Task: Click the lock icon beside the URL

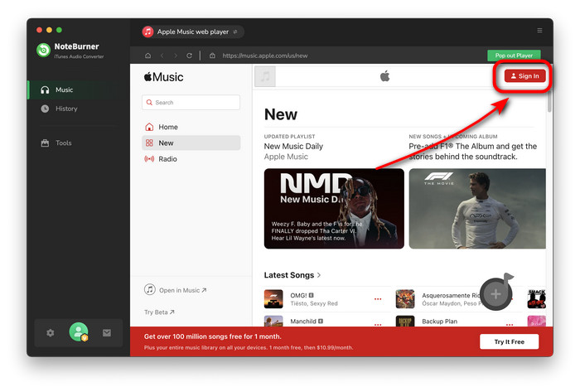Action: pos(212,56)
